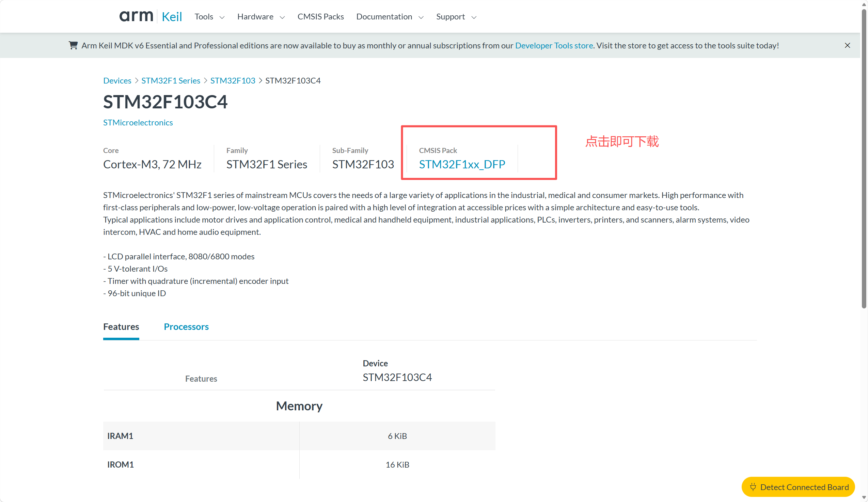This screenshot has width=868, height=502.
Task: Select the Cortex-M3, 72 MHz core value
Action: [152, 164]
